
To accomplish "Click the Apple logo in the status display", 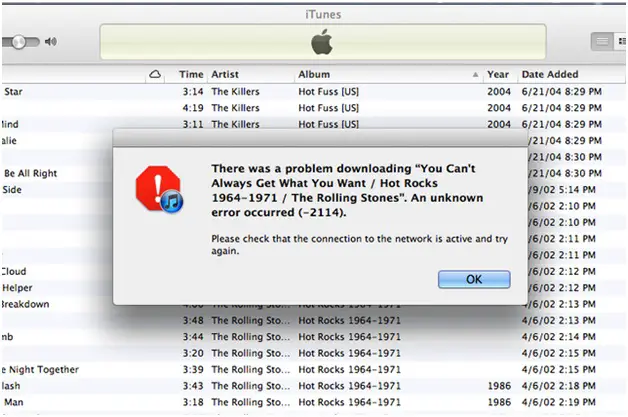I will pos(321,42).
